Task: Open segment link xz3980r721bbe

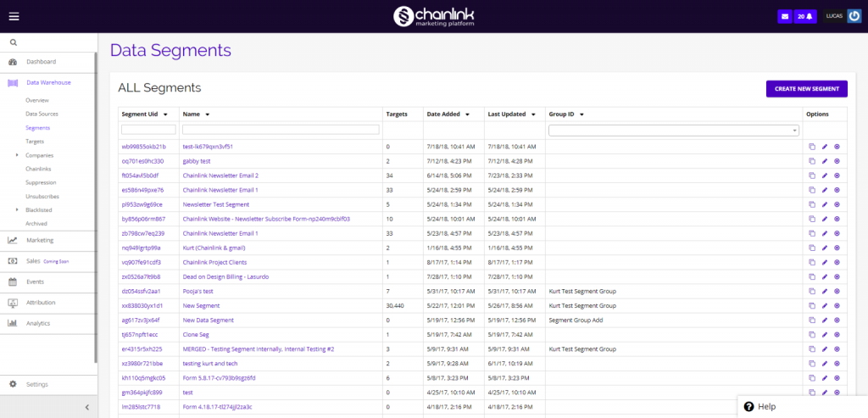Action: [142, 364]
